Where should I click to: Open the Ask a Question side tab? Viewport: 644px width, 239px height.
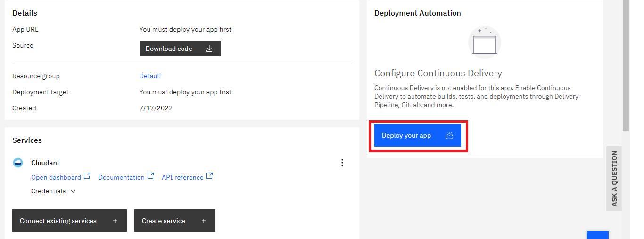[614, 178]
